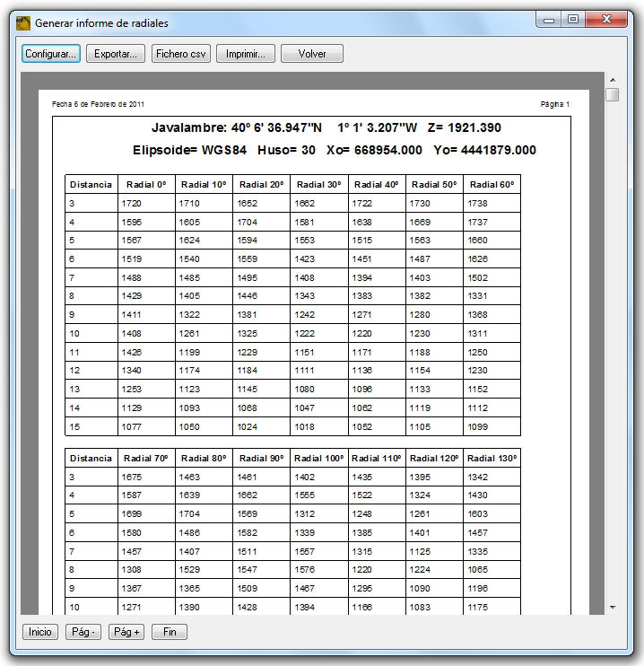Click the Fichero csv button
The width and height of the screenshot is (644, 666).
[x=181, y=54]
